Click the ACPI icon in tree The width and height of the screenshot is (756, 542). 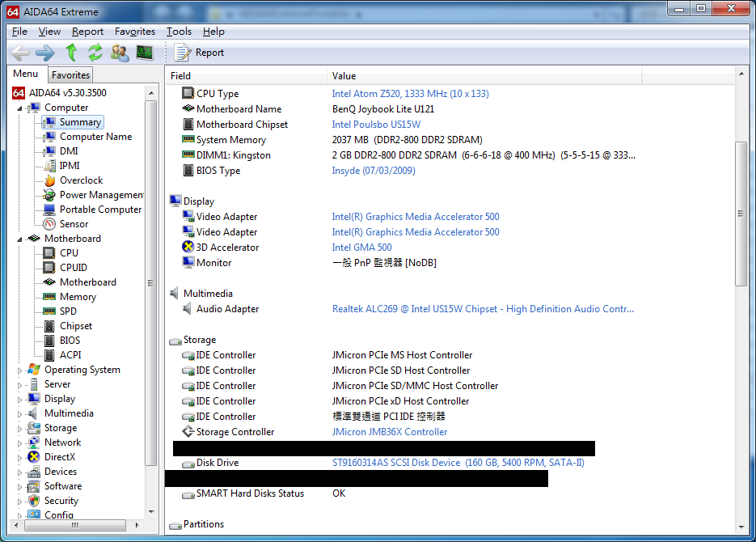49,355
